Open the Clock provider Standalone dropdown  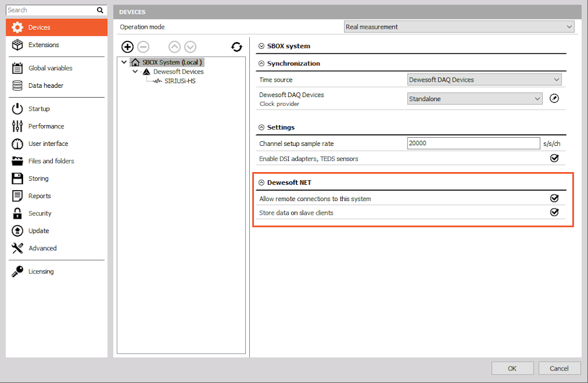(x=475, y=99)
